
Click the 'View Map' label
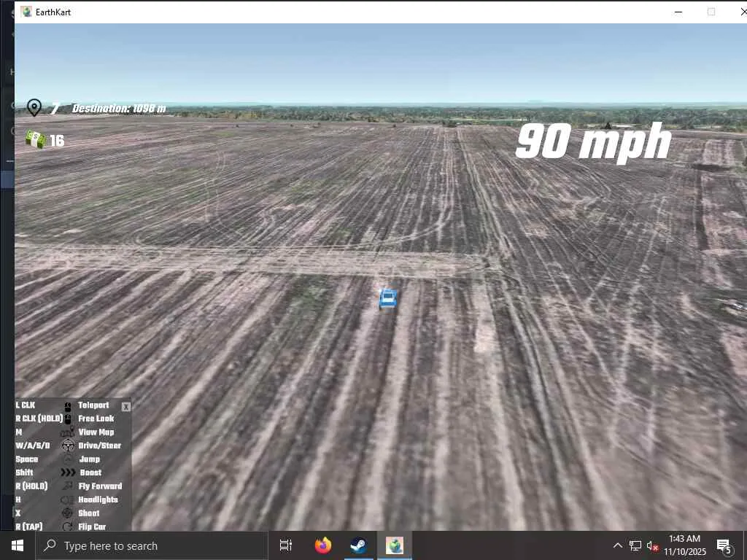tap(96, 432)
